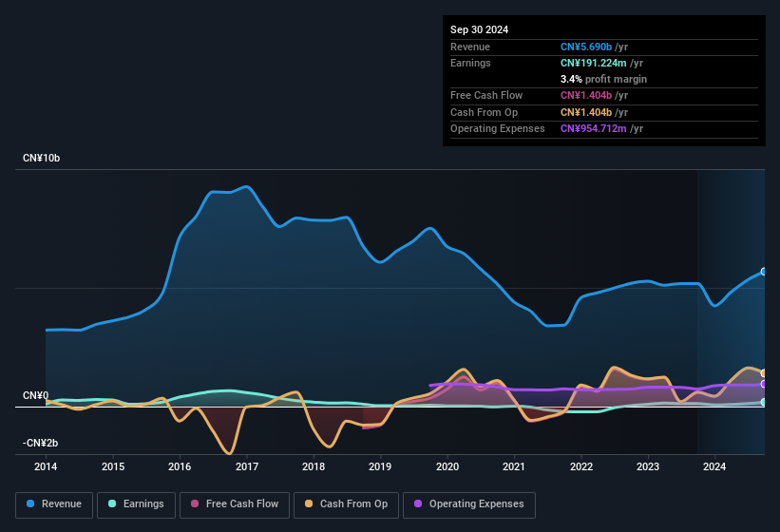Click the purple dot beside Operating Expenses

tap(418, 504)
